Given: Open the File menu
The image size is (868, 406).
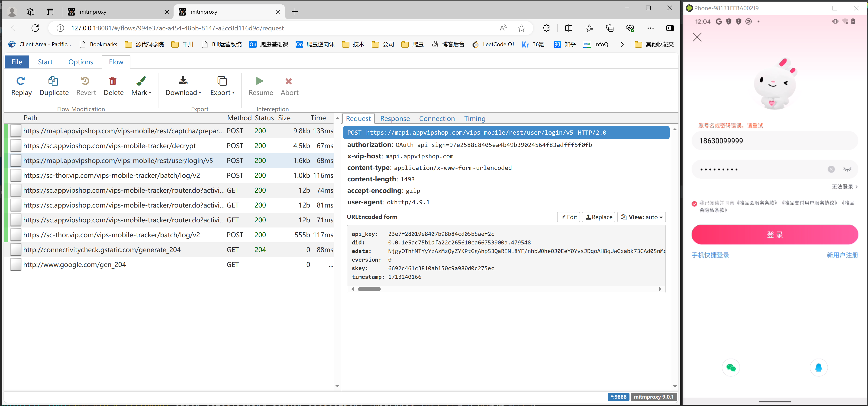Looking at the screenshot, I should 17,62.
